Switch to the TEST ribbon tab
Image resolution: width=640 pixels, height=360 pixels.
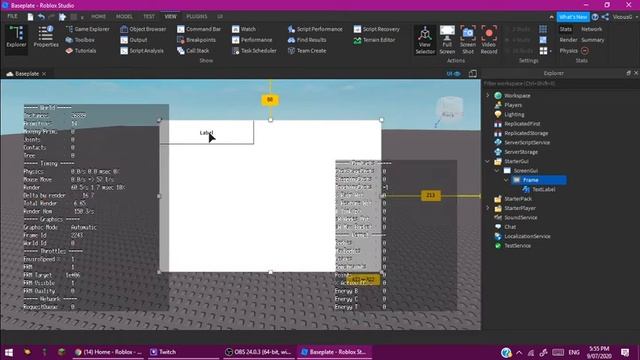pyautogui.click(x=149, y=16)
